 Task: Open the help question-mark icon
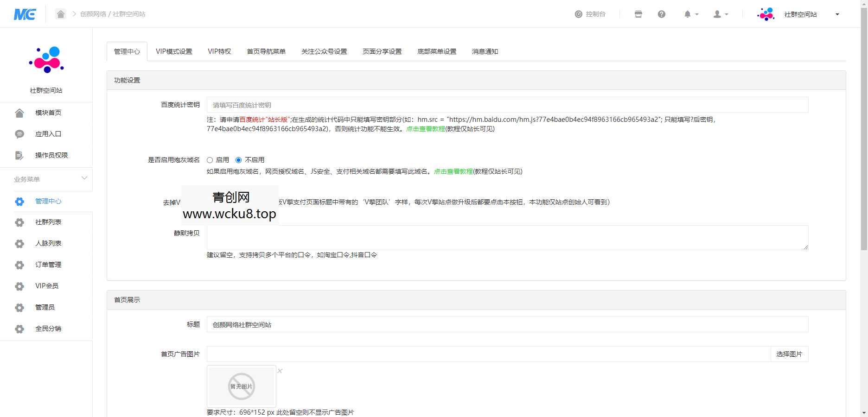click(x=662, y=14)
